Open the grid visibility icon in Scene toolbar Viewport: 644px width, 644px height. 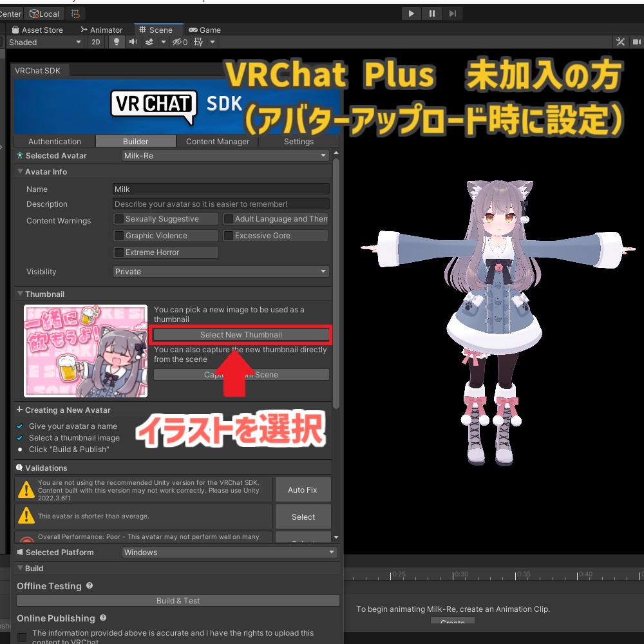coord(200,42)
